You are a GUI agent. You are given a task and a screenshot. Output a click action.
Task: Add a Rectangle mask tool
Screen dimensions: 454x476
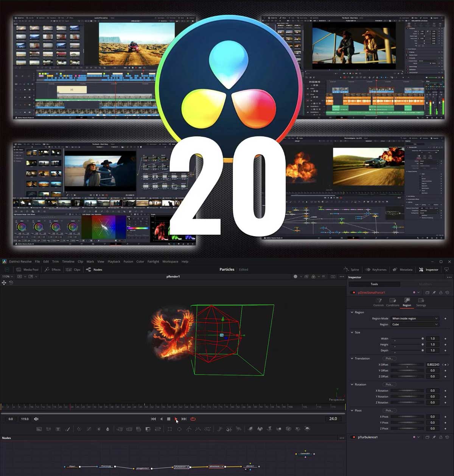(x=169, y=429)
